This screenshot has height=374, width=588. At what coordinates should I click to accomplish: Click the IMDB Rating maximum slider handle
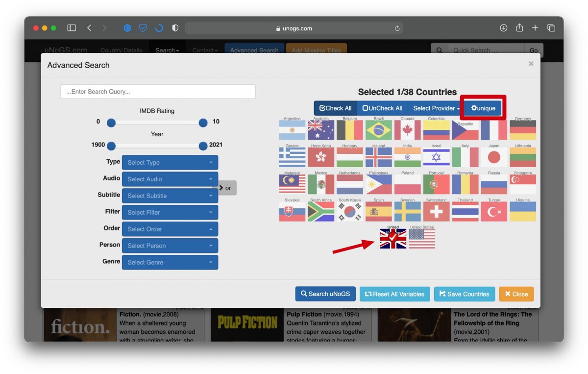[203, 123]
